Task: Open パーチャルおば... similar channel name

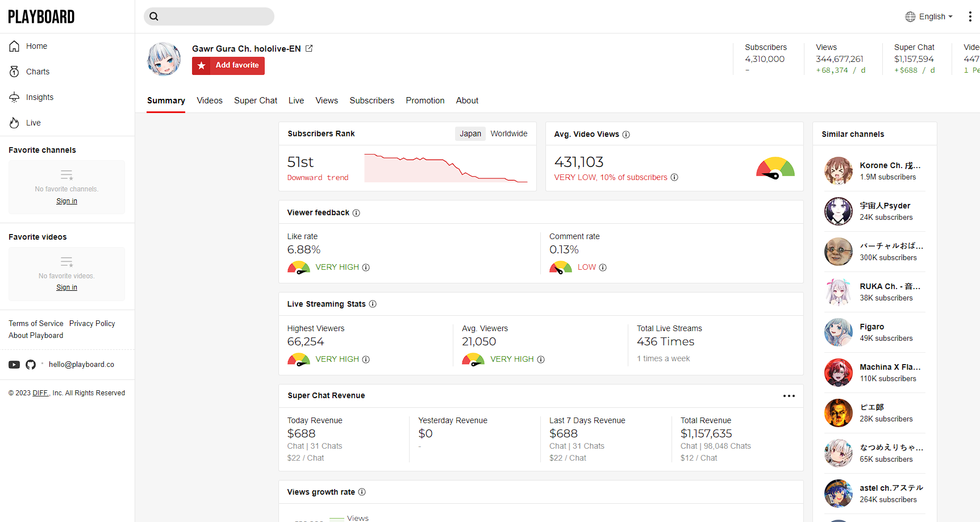Action: 891,246
